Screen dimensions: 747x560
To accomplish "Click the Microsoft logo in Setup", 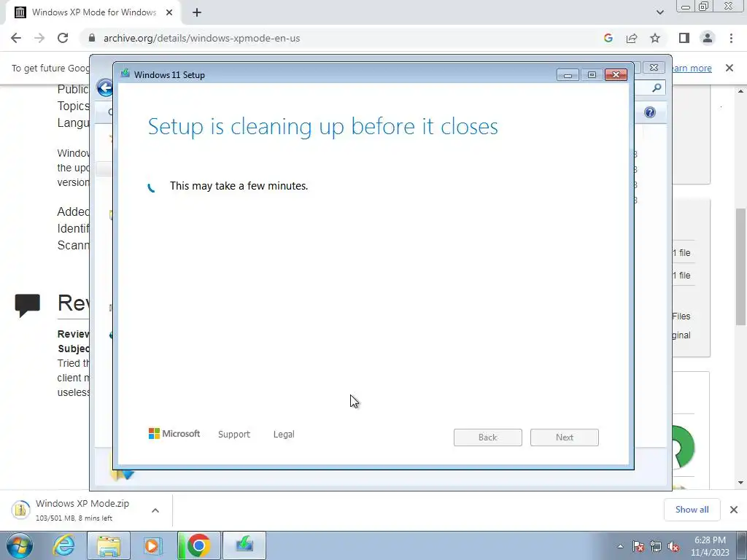I will (174, 433).
